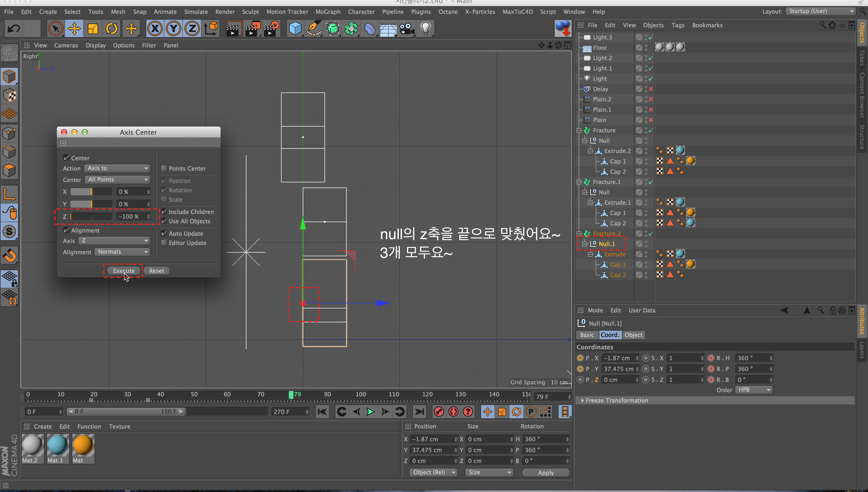Screen dimensions: 868x492
Task: Add a Camera object
Action: [x=407, y=29]
